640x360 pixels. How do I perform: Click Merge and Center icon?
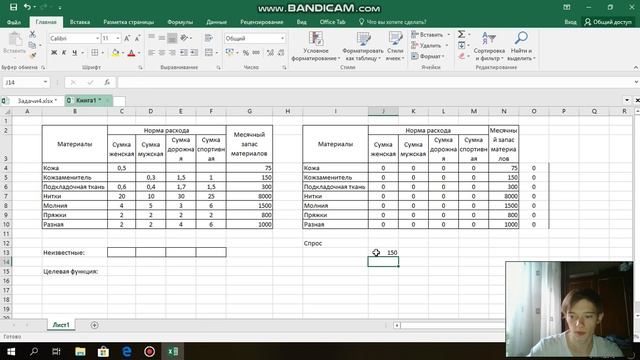click(209, 53)
